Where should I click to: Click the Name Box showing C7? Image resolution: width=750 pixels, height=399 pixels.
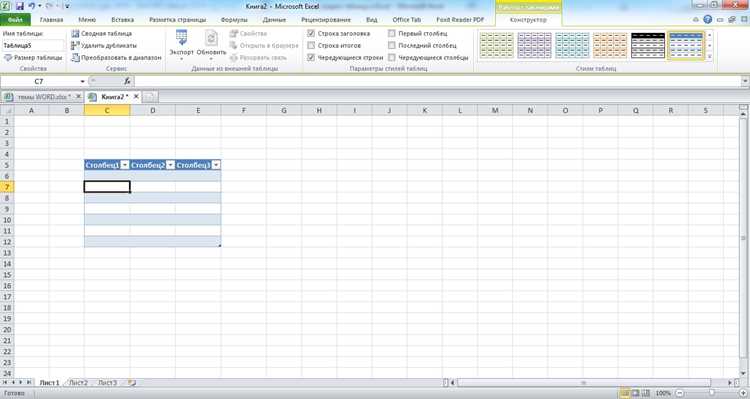(x=39, y=81)
